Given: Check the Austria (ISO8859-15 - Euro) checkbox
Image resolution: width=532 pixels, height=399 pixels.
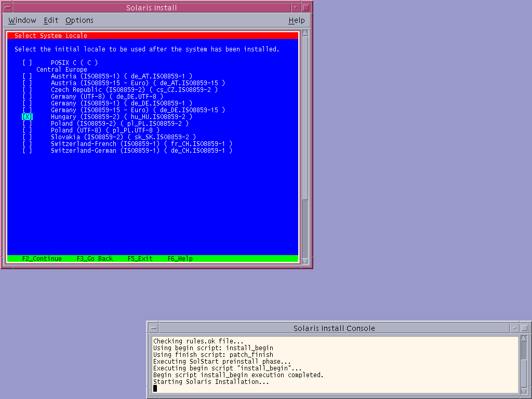Looking at the screenshot, I should (27, 83).
